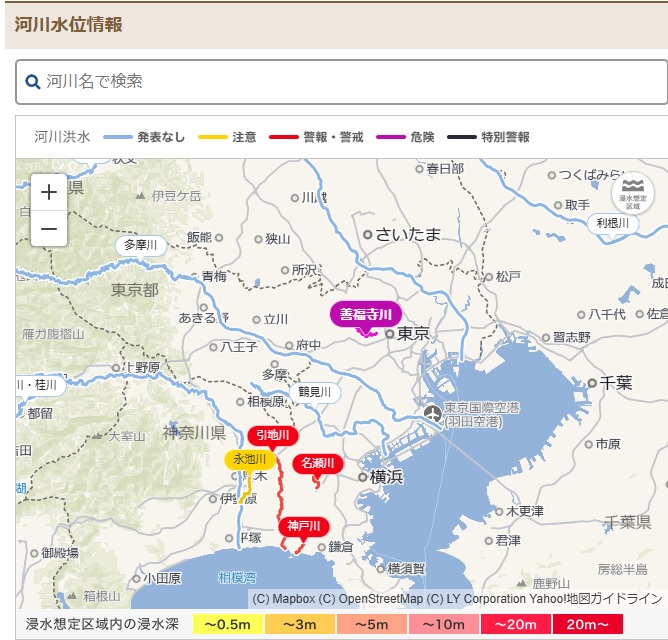Viewport: 668px width, 640px height.
Task: Click the yellow ~0.5m depth swatch
Action: tap(227, 625)
